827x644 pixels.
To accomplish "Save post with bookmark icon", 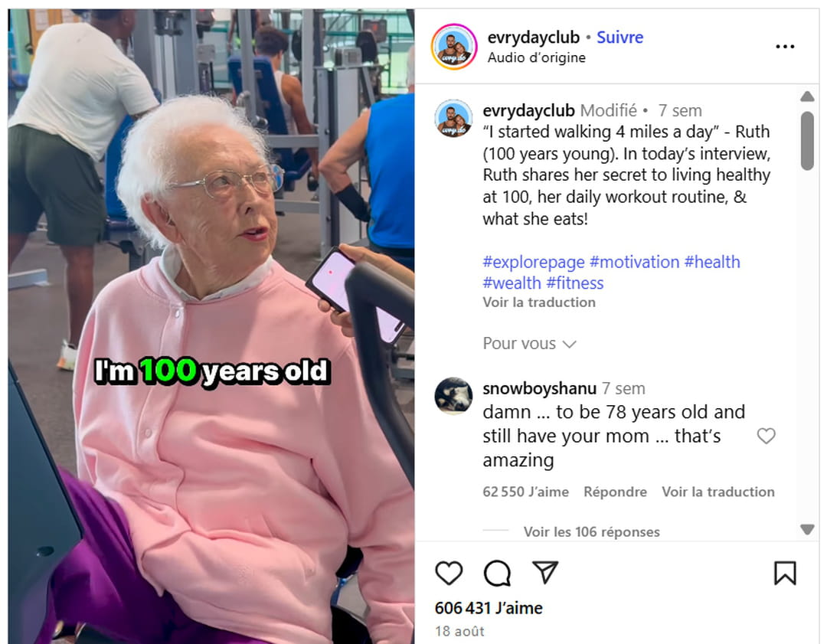I will (x=785, y=573).
